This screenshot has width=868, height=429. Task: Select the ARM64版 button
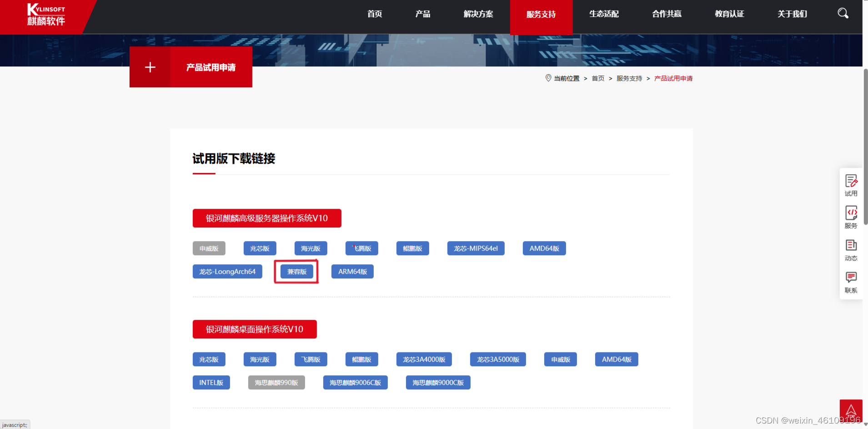(x=352, y=272)
